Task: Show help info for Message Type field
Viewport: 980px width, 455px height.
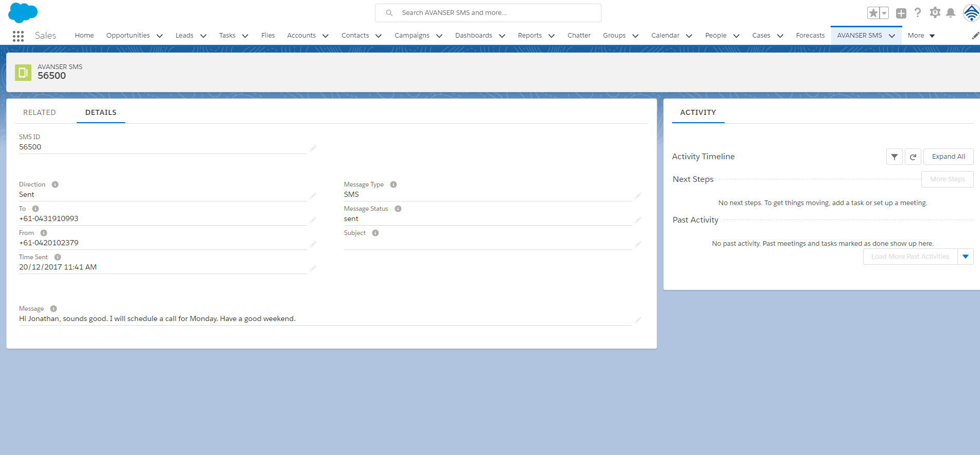Action: [393, 184]
